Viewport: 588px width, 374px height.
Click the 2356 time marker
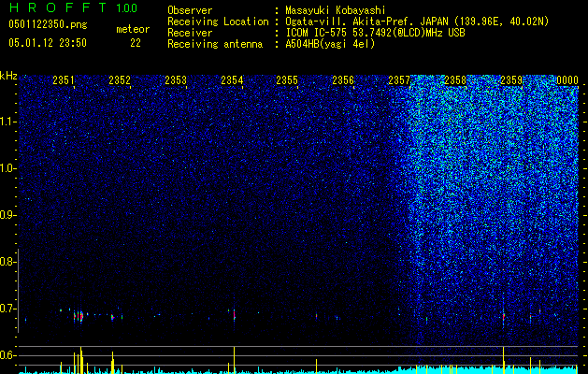tap(343, 80)
